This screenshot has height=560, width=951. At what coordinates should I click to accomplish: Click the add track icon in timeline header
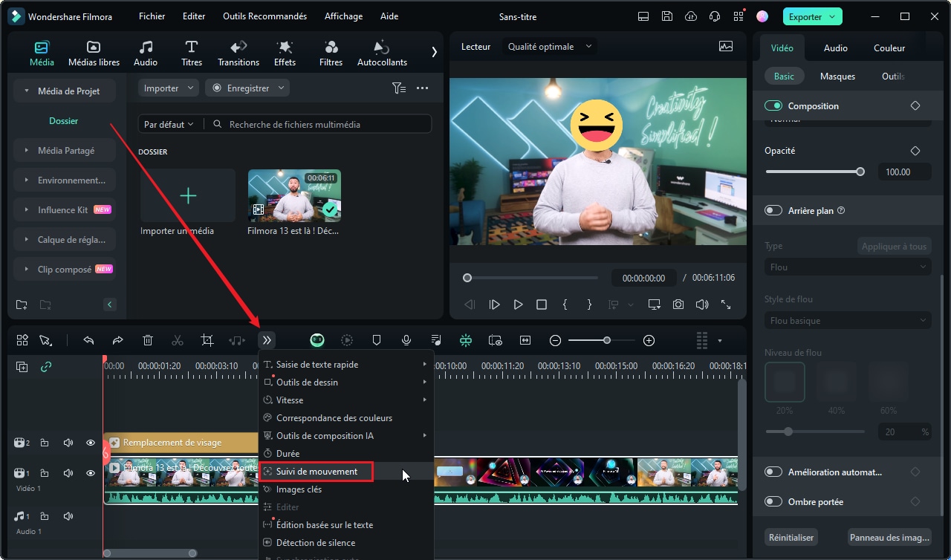click(22, 367)
